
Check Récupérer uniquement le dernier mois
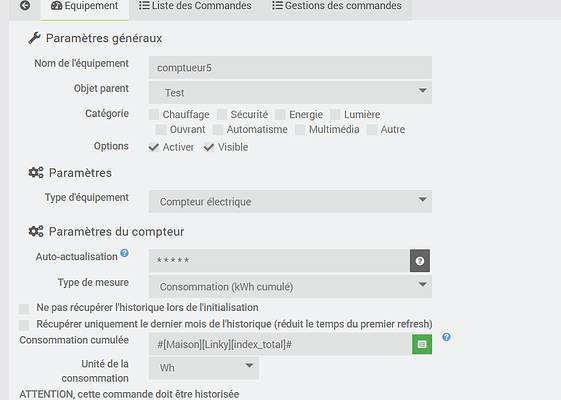(24, 325)
